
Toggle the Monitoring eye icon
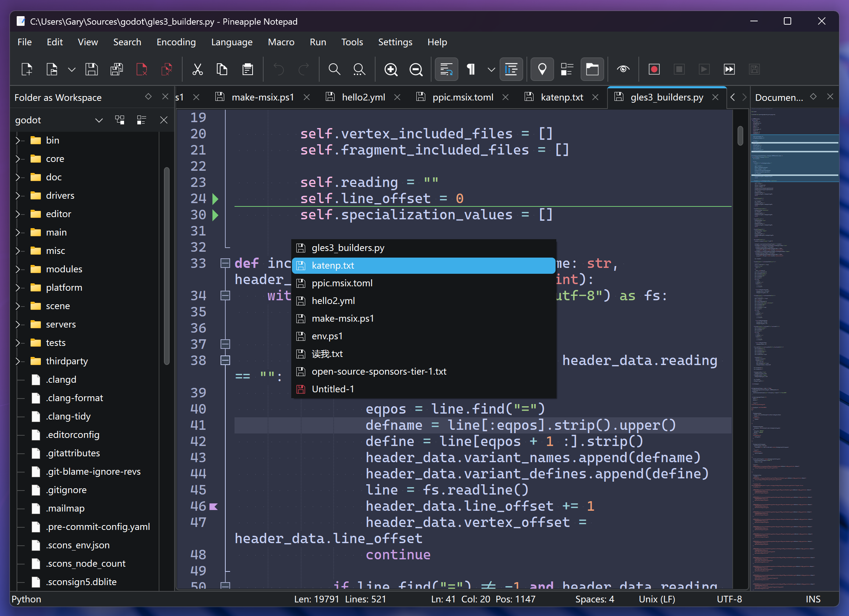click(623, 69)
